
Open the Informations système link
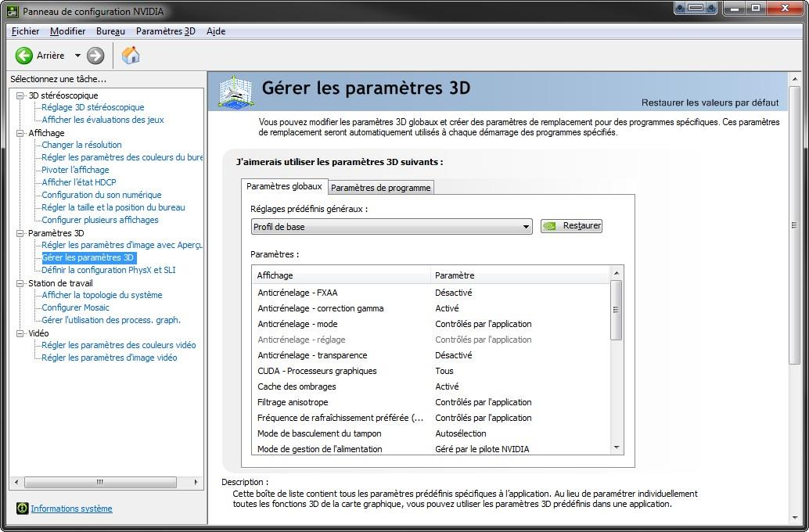click(x=71, y=509)
